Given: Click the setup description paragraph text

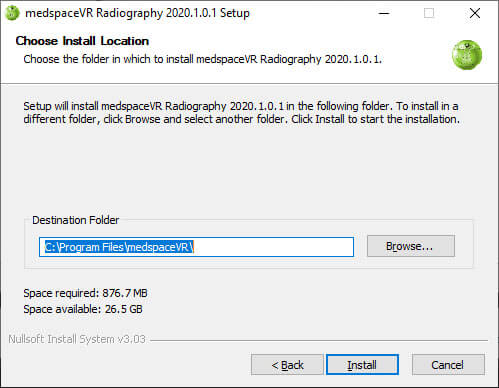Looking at the screenshot, I should click(x=241, y=113).
